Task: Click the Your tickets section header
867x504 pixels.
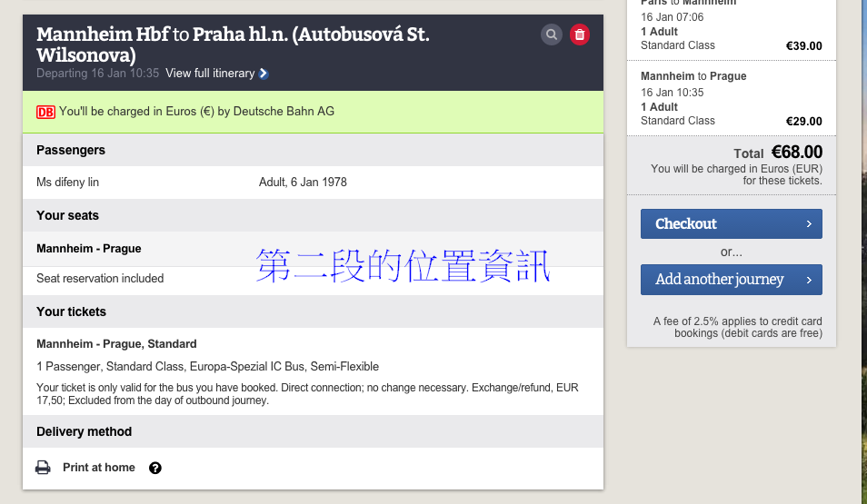Action: 313,311
